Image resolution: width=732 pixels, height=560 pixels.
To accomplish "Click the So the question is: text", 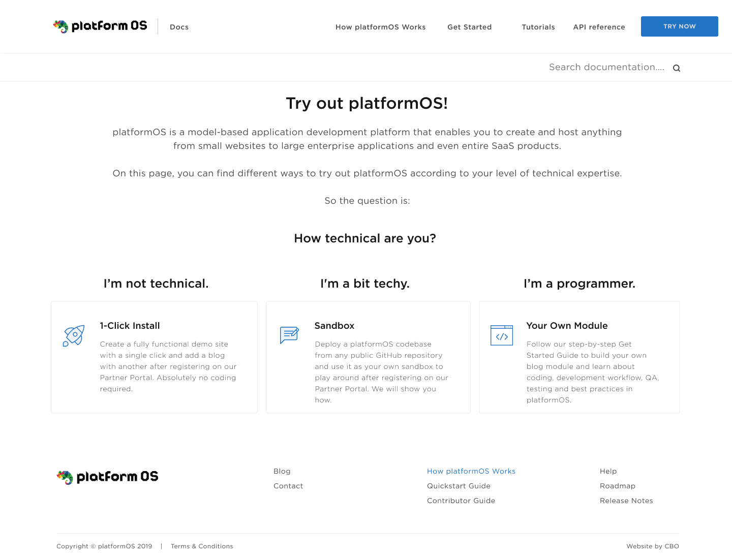I will 367,201.
